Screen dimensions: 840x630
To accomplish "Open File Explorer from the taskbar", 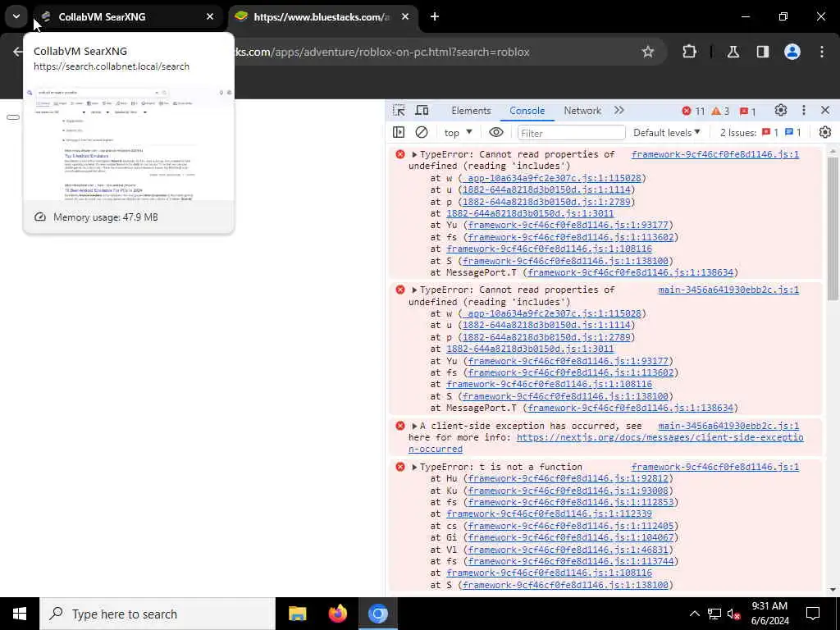I will [297, 614].
